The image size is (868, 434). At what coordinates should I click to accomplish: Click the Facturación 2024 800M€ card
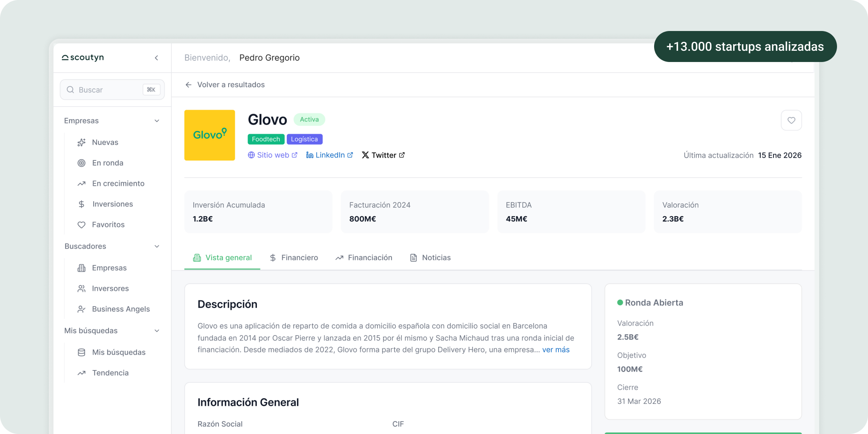tap(415, 212)
